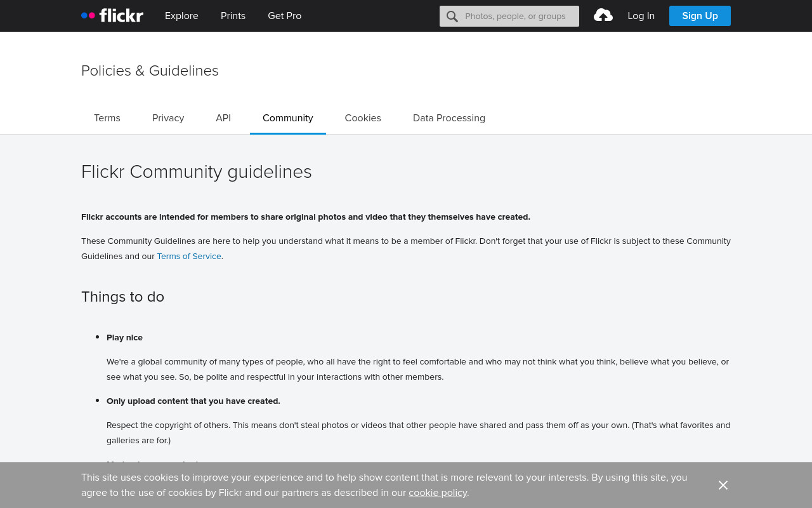Click the Play nice bullet title
Viewport: 812px width, 508px height.
[124, 338]
